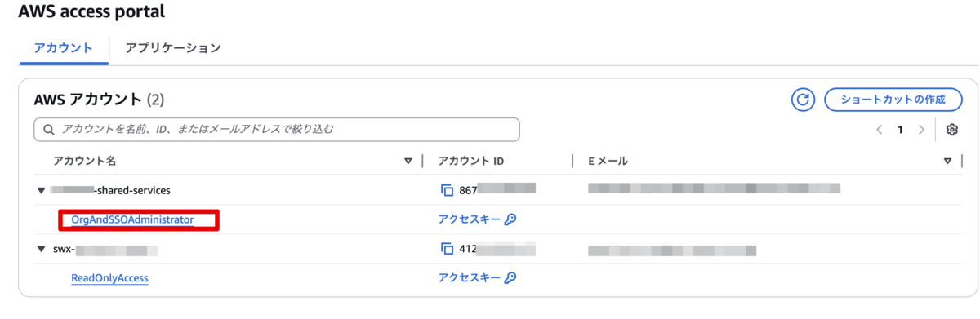Focus the account filter search field

pos(277,130)
